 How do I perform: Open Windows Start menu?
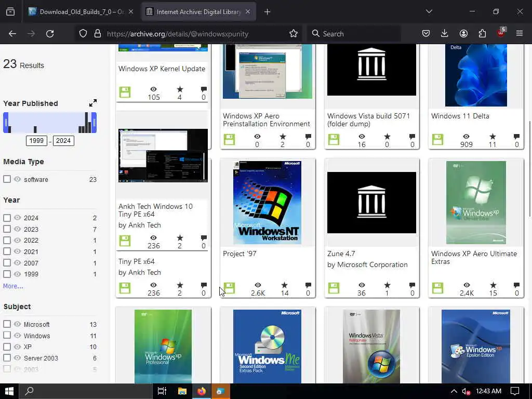pos(9,391)
